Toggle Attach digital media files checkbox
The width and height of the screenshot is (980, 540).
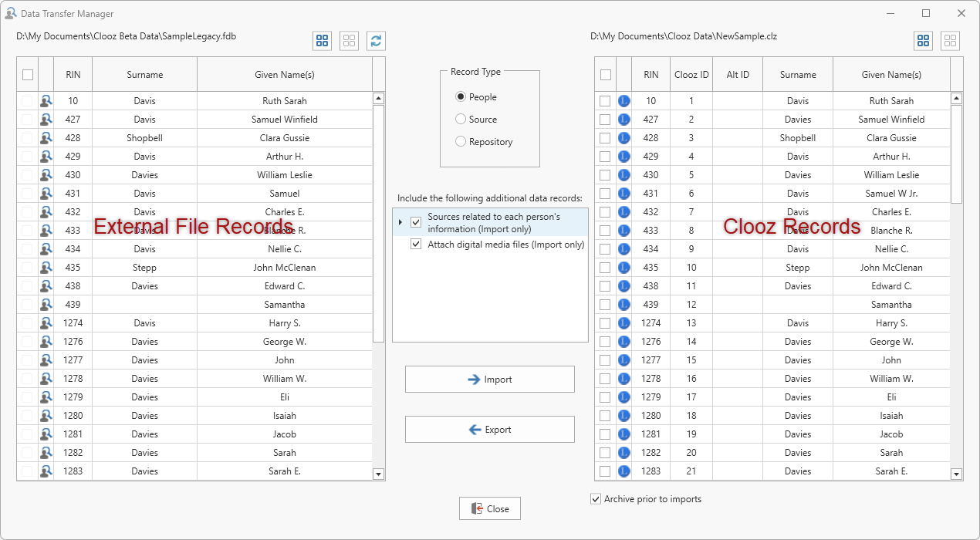pyautogui.click(x=416, y=245)
